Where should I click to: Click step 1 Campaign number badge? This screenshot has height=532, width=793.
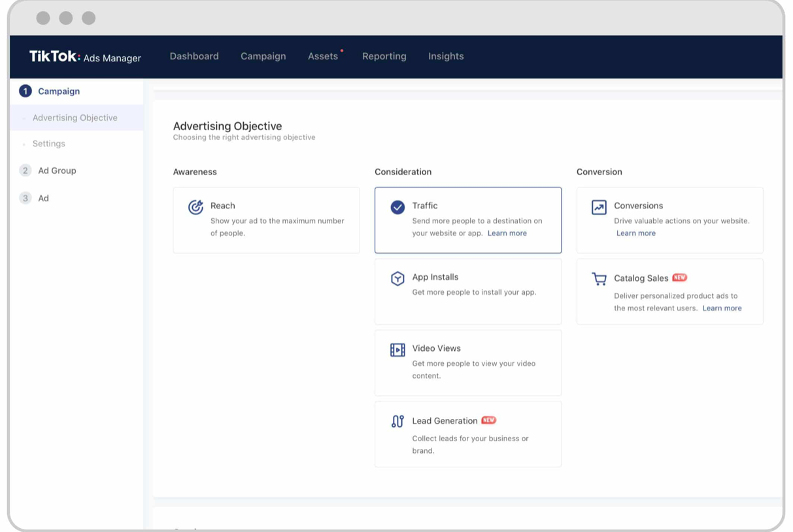(x=25, y=91)
